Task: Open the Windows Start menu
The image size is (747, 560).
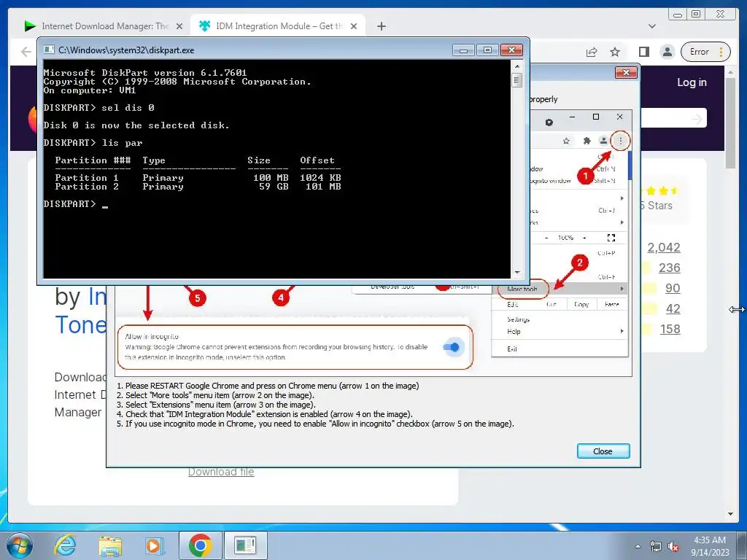Action: point(19,545)
